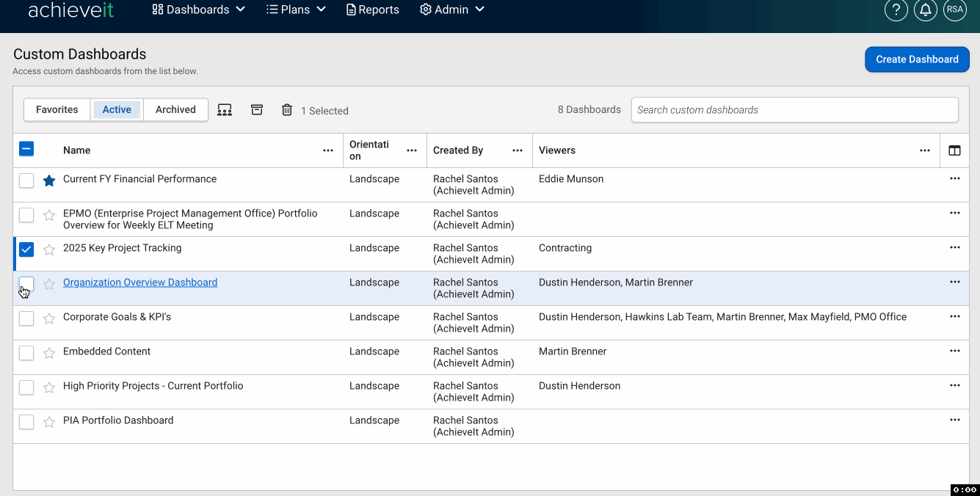980x496 pixels.
Task: Click the '1 Selected' status text
Action: [x=324, y=112]
